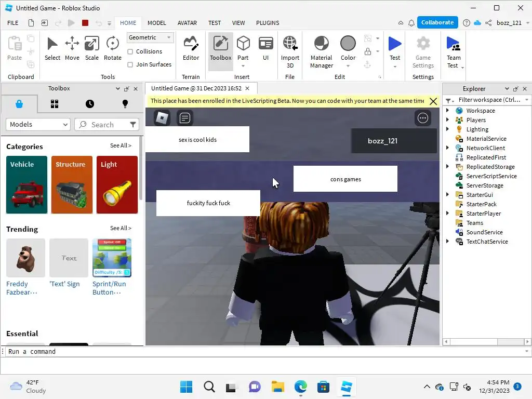Click the Color circle button

[x=348, y=44]
